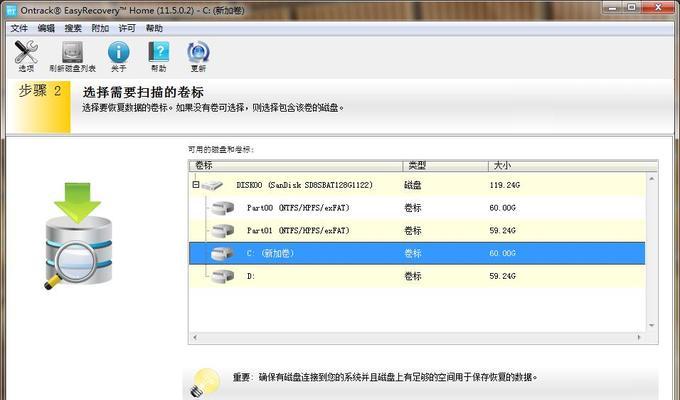
Task: Click the 更新 update icon
Action: point(198,52)
